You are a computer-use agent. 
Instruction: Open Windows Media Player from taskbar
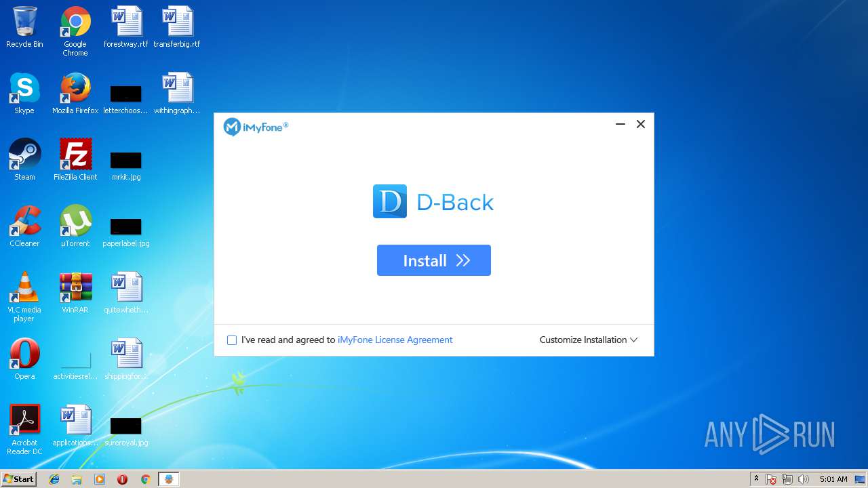(x=100, y=479)
